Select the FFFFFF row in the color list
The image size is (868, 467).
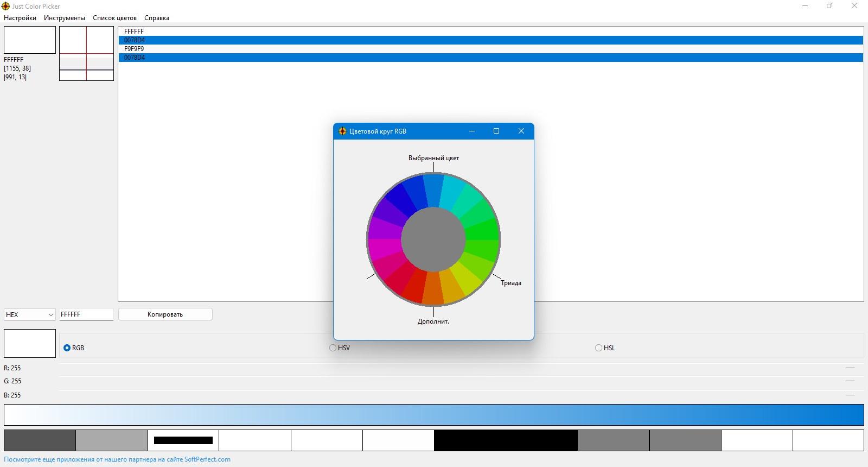(x=491, y=31)
